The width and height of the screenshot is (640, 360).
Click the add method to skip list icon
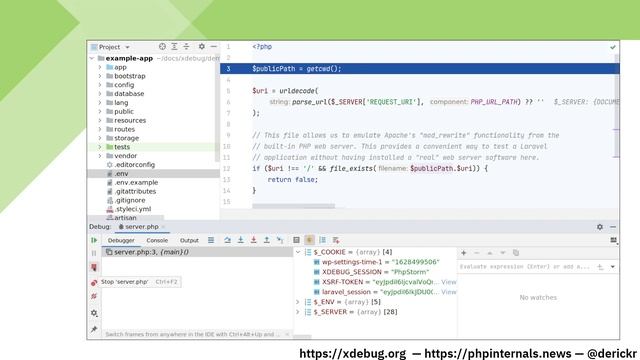pos(336,240)
